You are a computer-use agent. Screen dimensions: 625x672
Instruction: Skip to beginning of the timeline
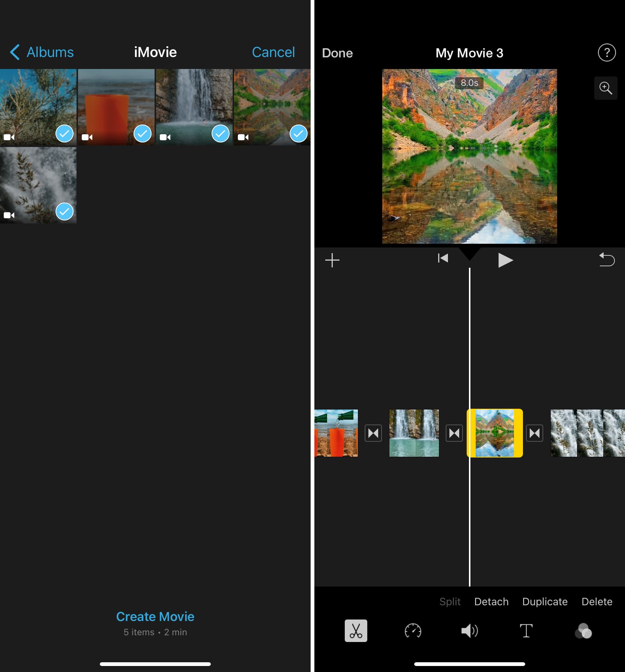pos(443,258)
